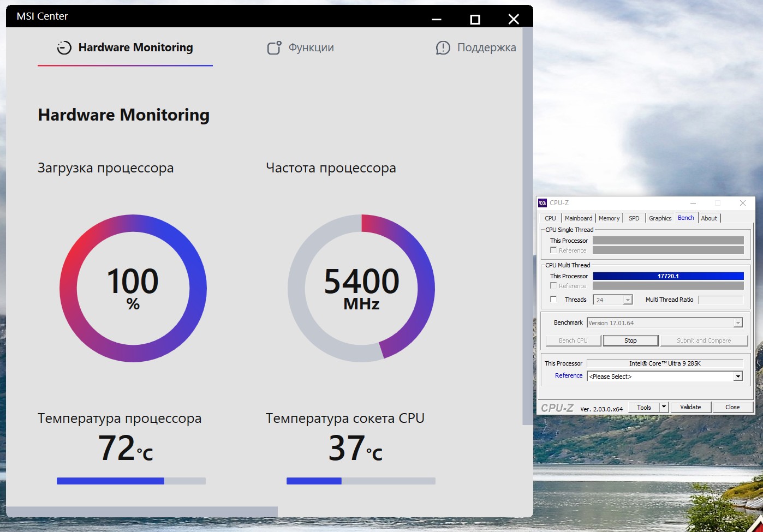Viewport: 763px width, 532px height.
Task: Open the Benchmark version dropdown
Action: pyautogui.click(x=738, y=323)
